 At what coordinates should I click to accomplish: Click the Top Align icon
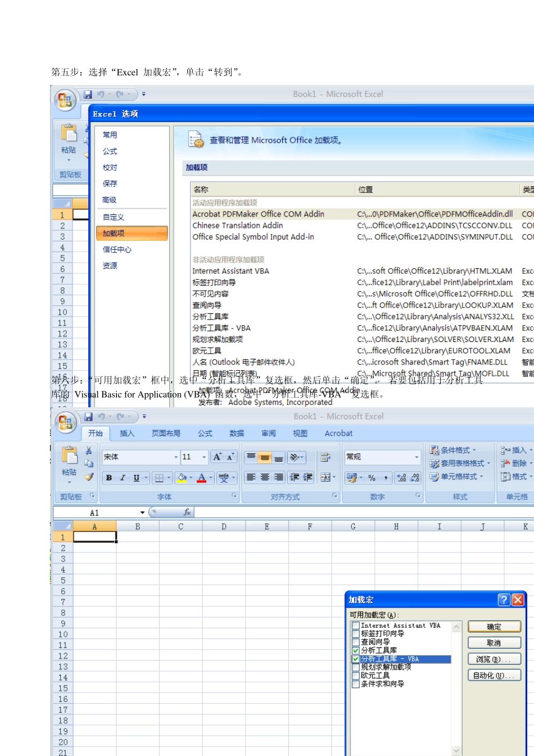click(251, 457)
